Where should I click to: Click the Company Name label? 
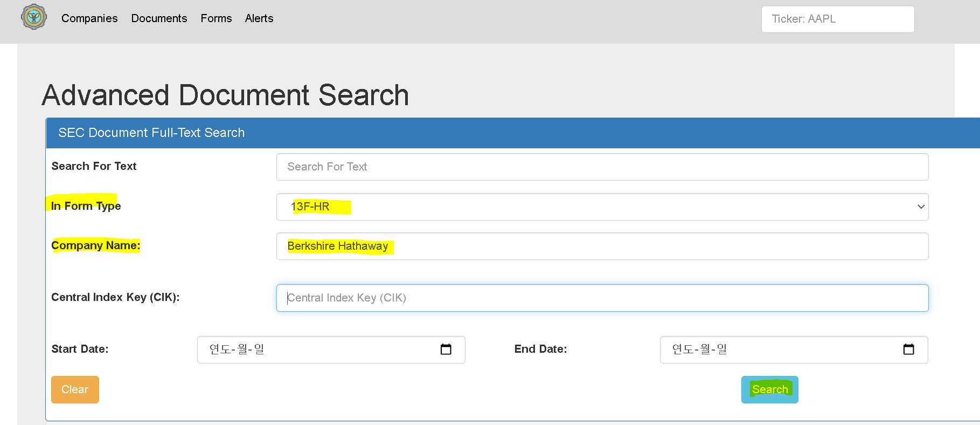point(95,245)
